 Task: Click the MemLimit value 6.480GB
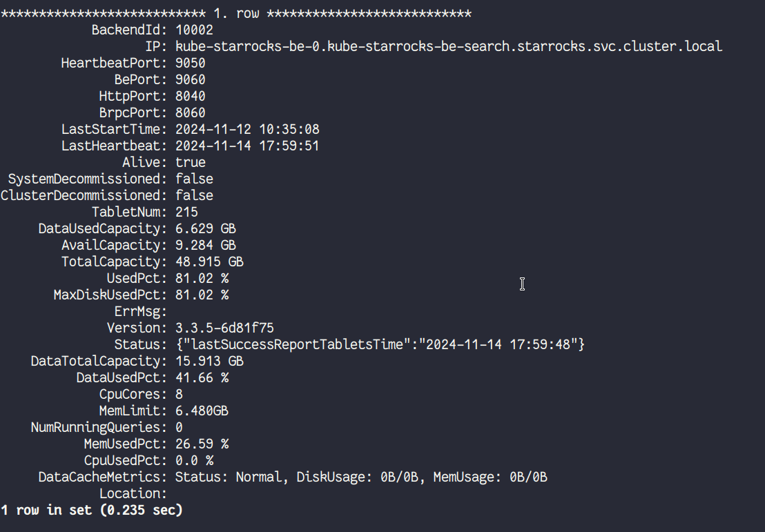point(202,411)
